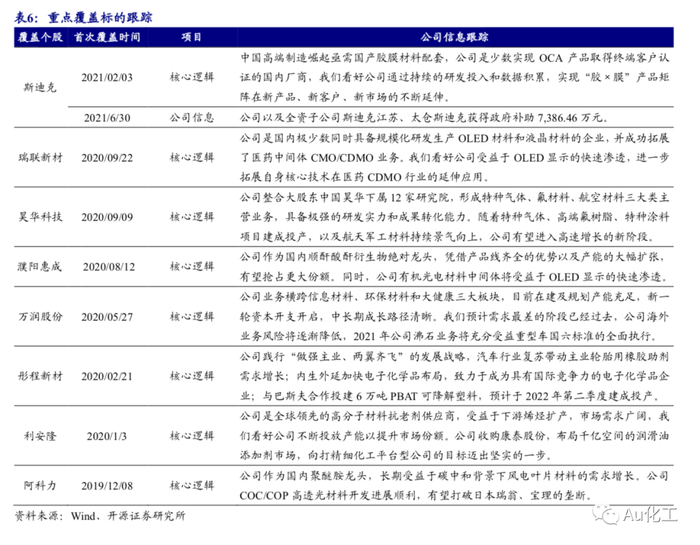The height and width of the screenshot is (545, 700).
Task: Select the stock name '瑞联新材'
Action: click(41, 158)
